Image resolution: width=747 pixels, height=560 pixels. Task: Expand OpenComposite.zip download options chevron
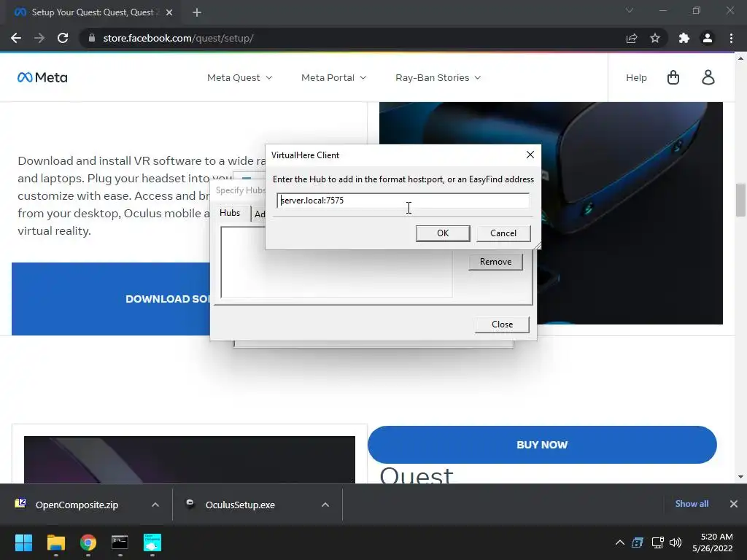pos(155,505)
